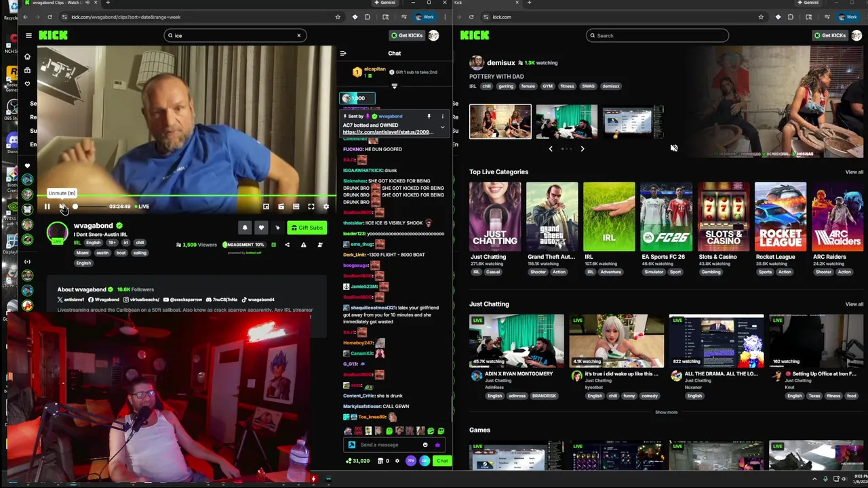Open the 7TV emotes button
This screenshot has width=868, height=488.
point(411,461)
